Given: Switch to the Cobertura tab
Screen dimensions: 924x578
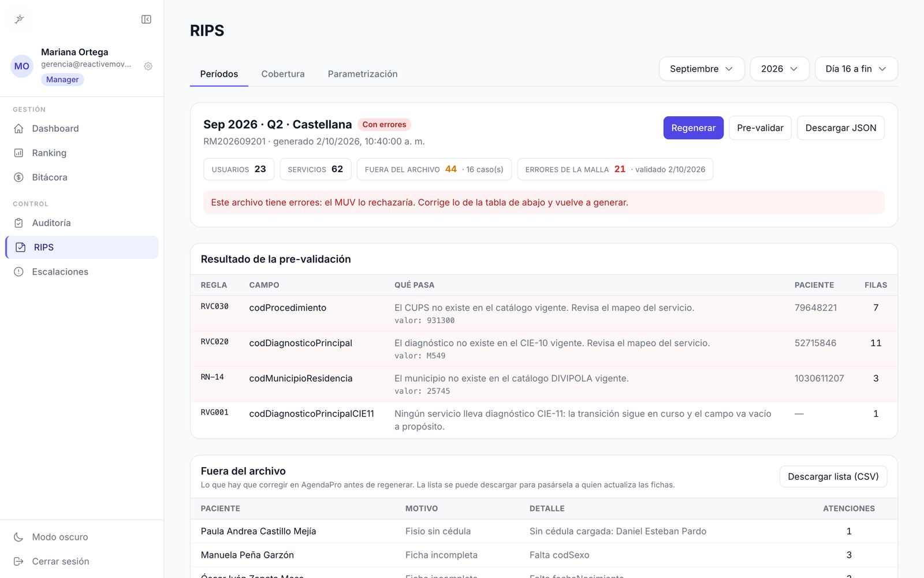Looking at the screenshot, I should pos(283,74).
